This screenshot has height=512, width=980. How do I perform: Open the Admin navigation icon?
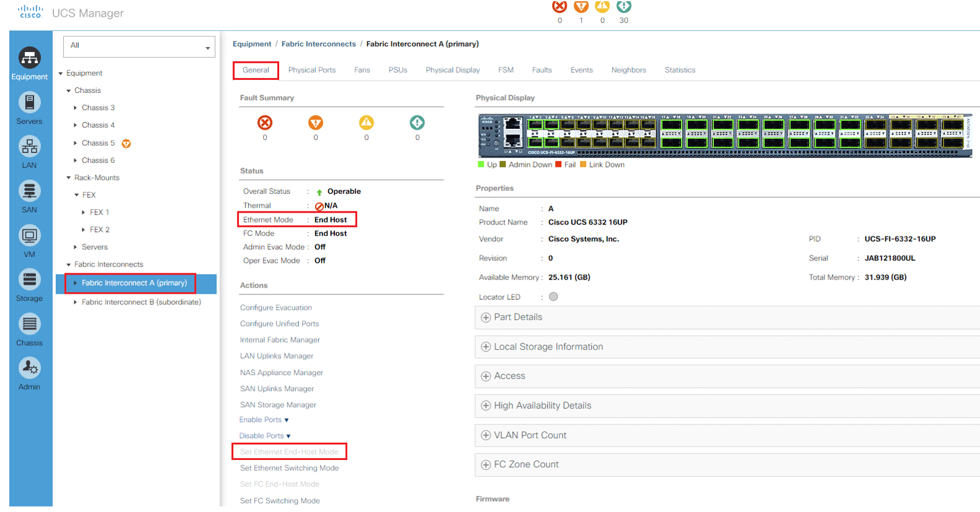click(29, 368)
